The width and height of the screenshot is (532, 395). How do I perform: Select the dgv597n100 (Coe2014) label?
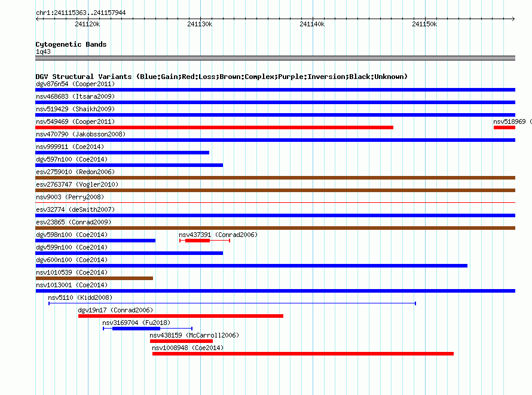click(x=72, y=159)
